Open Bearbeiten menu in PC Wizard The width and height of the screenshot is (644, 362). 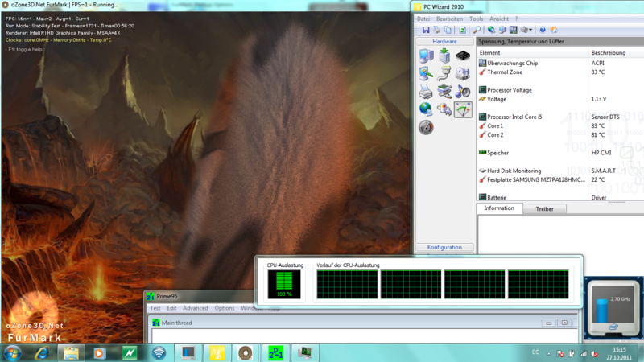point(449,19)
